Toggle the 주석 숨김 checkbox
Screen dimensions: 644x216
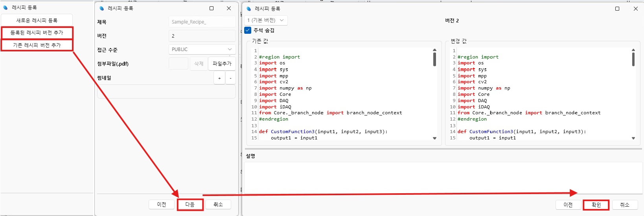click(x=248, y=30)
